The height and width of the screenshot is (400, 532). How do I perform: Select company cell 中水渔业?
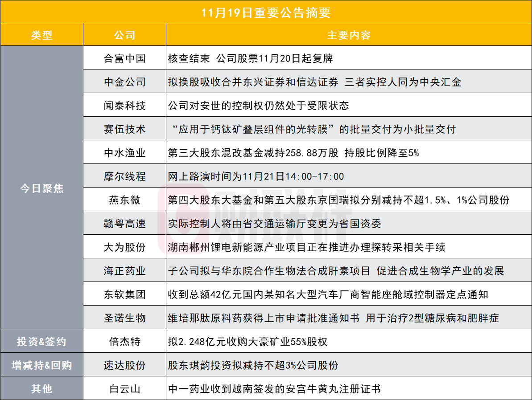pos(124,152)
